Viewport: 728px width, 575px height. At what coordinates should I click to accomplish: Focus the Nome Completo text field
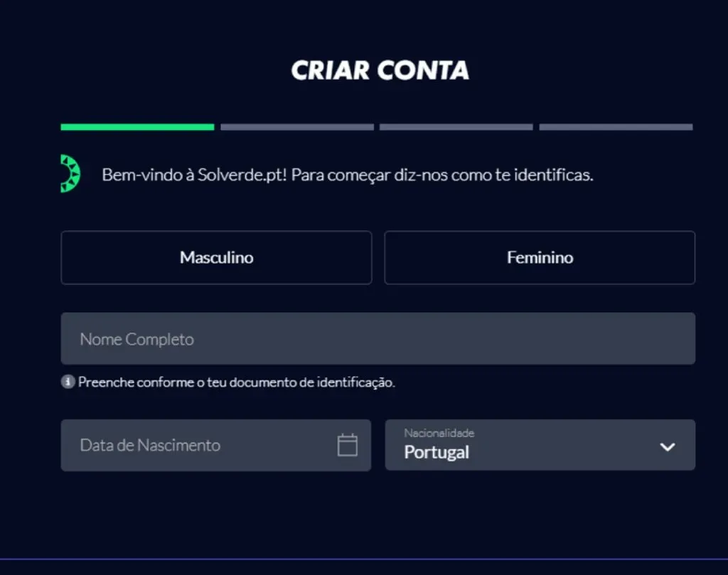click(378, 339)
